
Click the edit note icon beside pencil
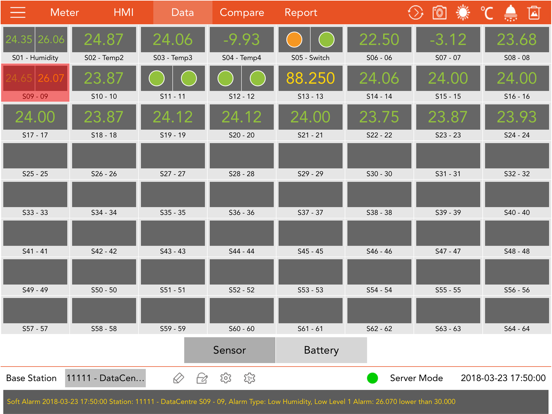tap(202, 378)
